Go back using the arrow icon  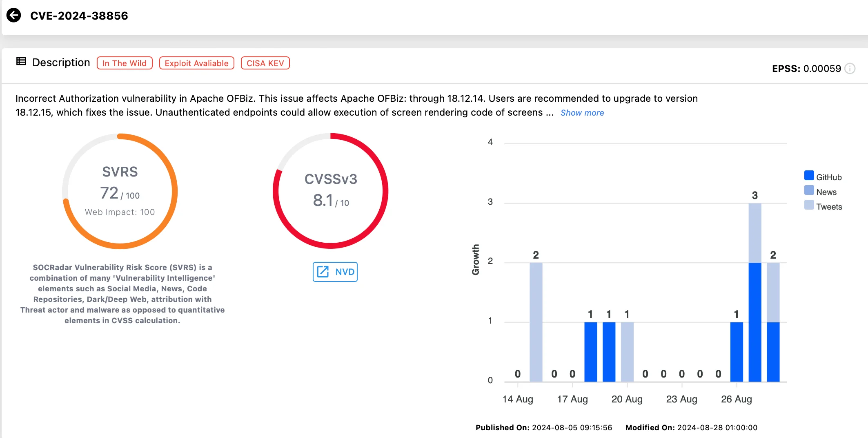pyautogui.click(x=14, y=16)
